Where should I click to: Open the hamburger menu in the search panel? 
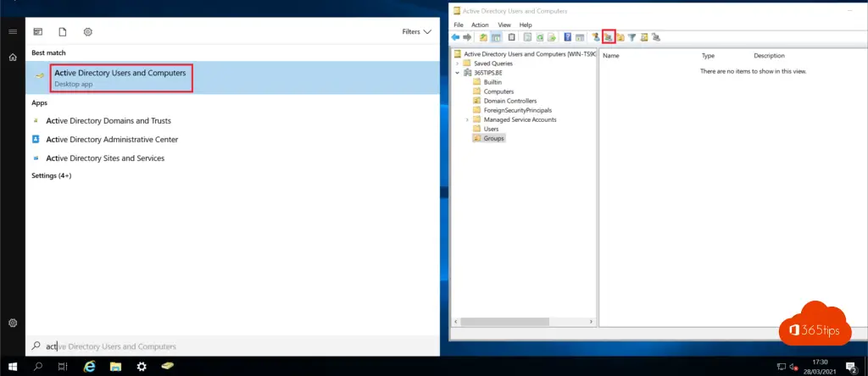(x=12, y=32)
